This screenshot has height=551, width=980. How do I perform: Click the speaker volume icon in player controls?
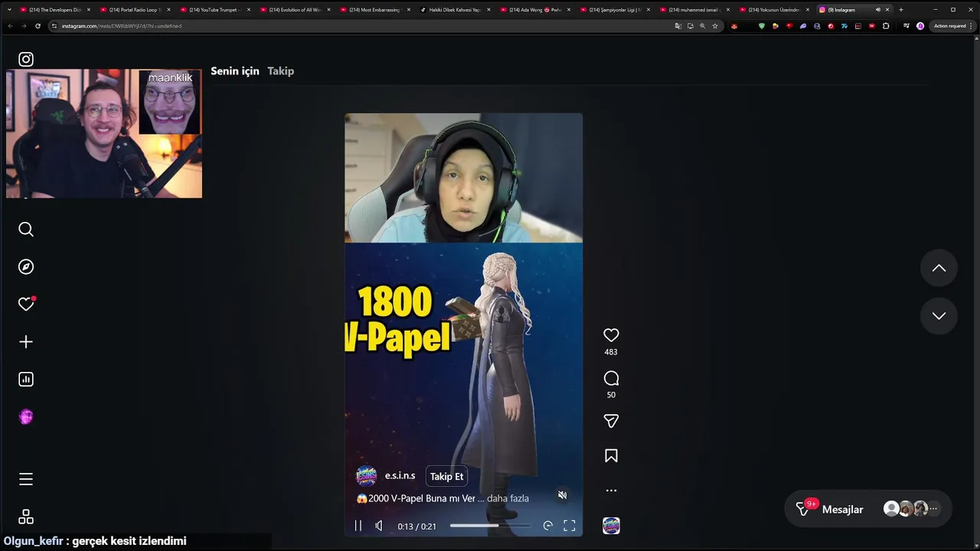379,526
